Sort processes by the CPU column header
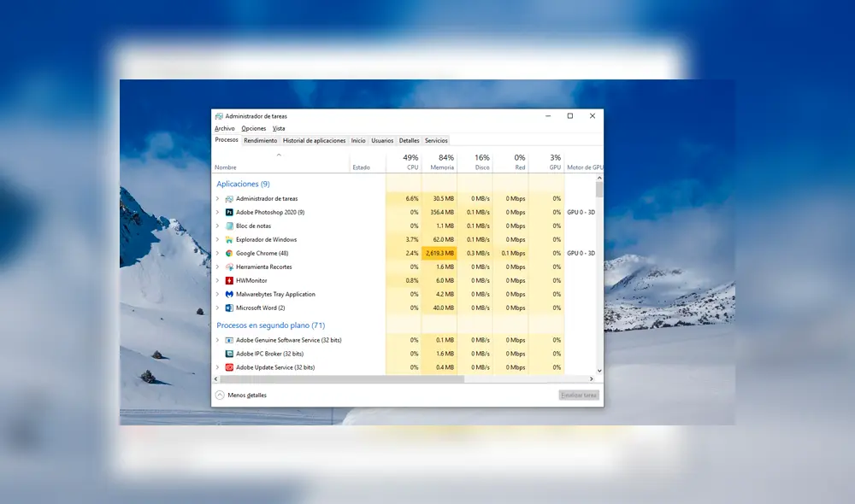The image size is (855, 504). pos(412,162)
